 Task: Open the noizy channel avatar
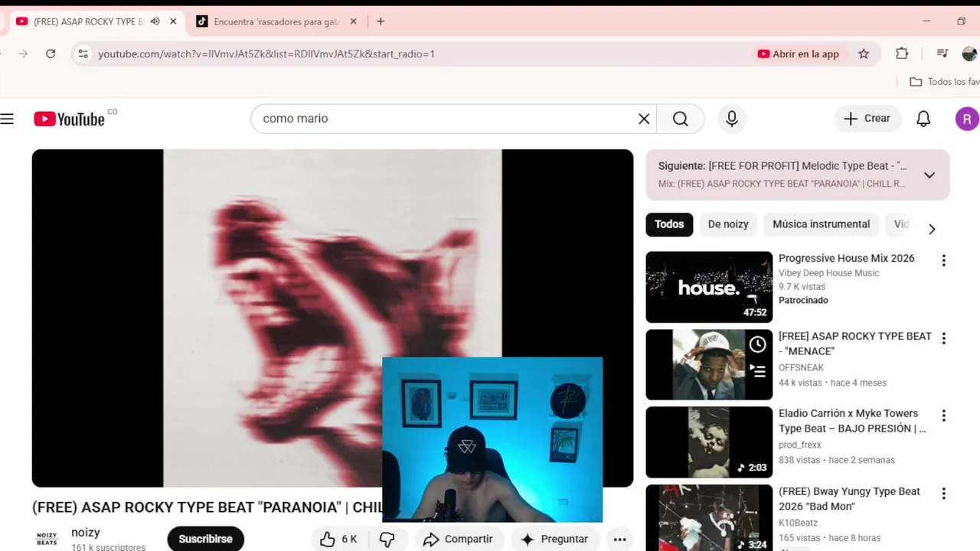coord(47,539)
